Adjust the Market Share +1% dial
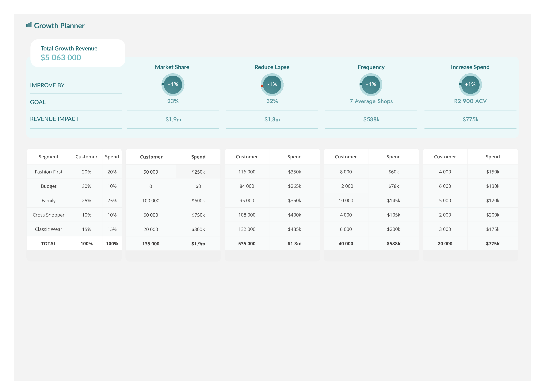The image size is (545, 392). [173, 85]
